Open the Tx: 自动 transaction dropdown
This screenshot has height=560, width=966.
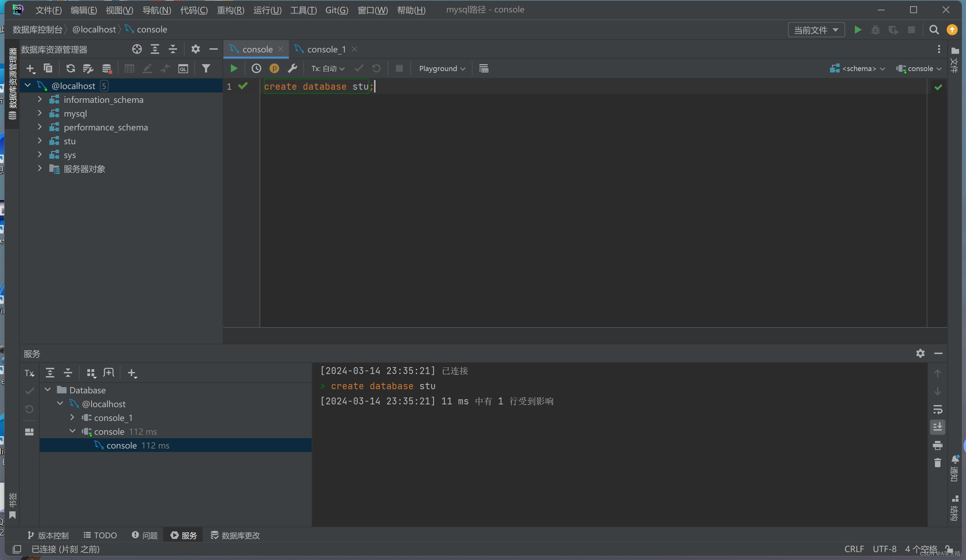pos(328,69)
